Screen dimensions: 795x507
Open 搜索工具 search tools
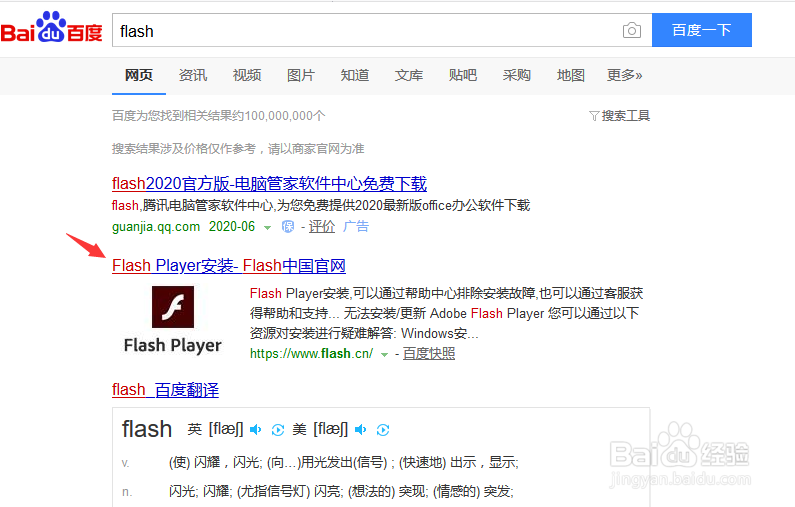click(x=625, y=116)
